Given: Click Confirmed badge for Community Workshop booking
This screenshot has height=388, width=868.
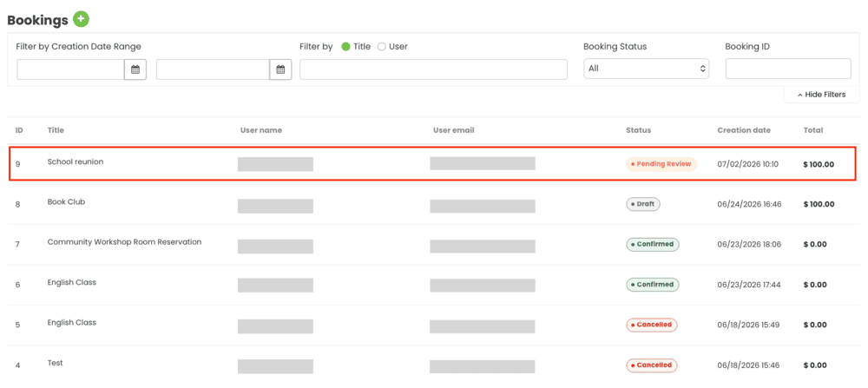Looking at the screenshot, I should (653, 244).
